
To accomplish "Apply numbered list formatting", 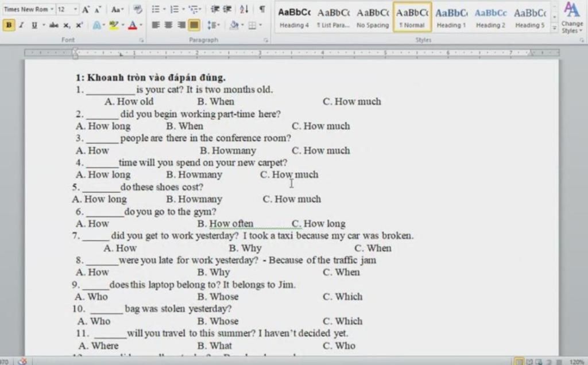I will (x=175, y=9).
